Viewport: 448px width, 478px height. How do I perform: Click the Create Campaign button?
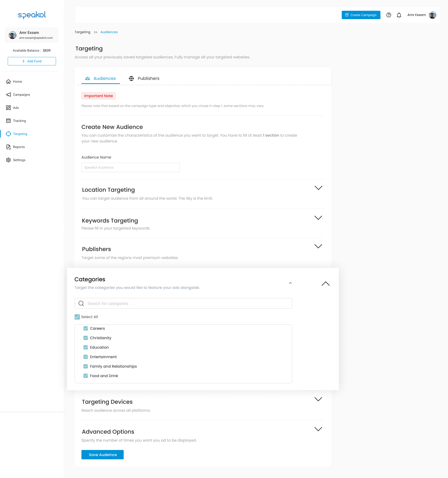pyautogui.click(x=361, y=15)
